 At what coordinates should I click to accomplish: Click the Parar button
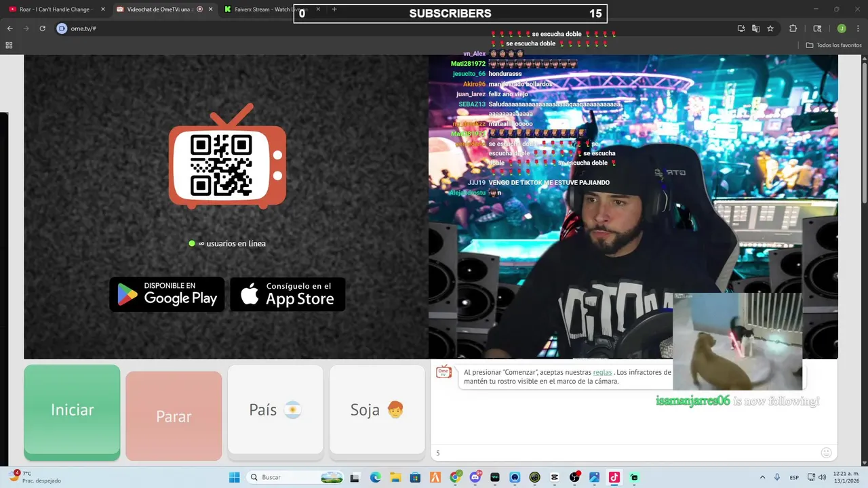tap(174, 415)
